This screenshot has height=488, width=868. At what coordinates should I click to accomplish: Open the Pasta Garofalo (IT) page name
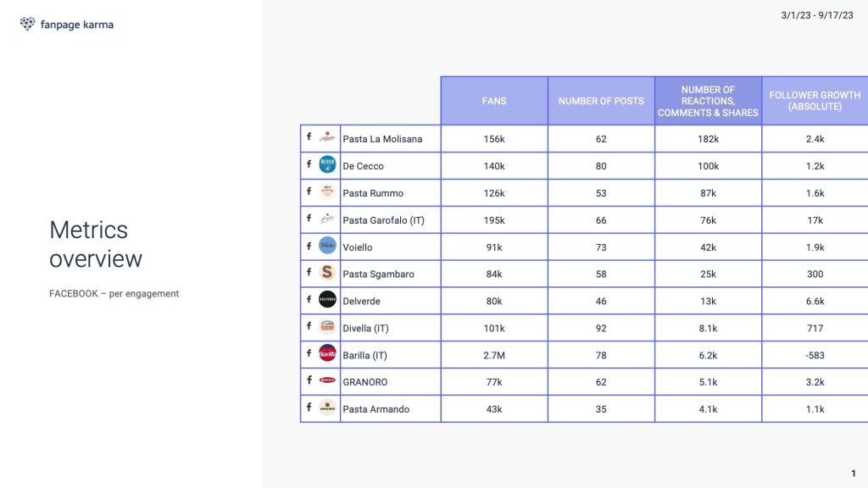[x=384, y=220]
